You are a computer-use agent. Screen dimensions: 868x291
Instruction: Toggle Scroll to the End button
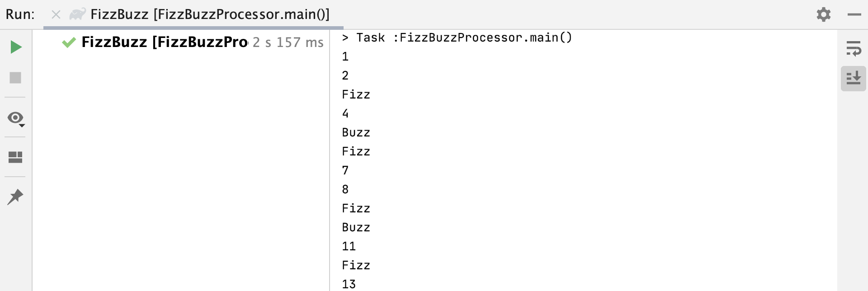[x=854, y=79]
